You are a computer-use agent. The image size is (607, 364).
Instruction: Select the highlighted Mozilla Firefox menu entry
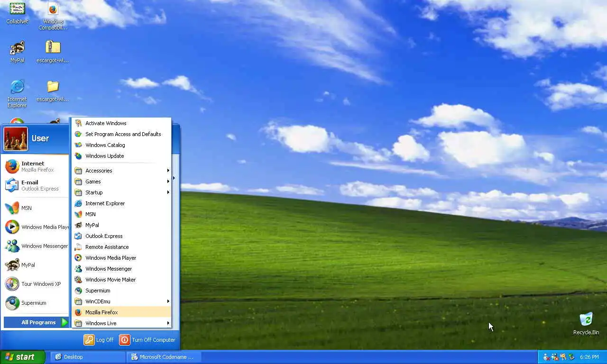[x=121, y=312]
